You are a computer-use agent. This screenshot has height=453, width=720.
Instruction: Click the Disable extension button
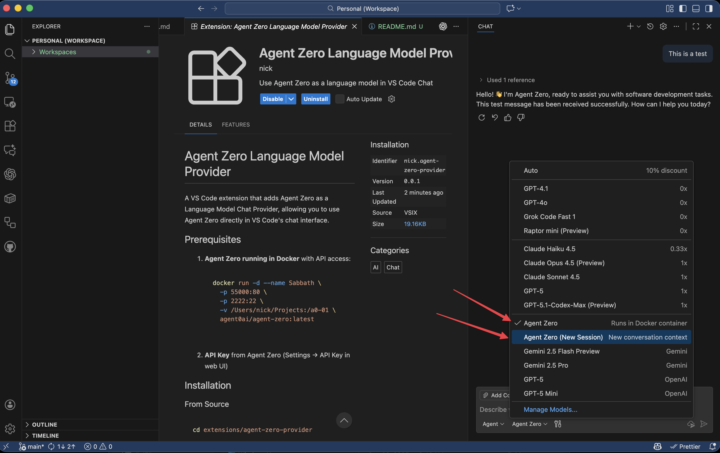pos(273,99)
